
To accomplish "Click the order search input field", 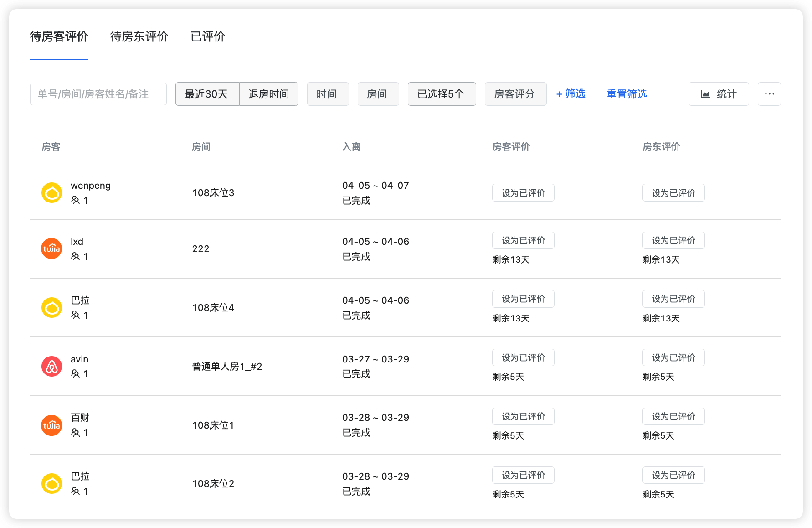I will 98,94.
